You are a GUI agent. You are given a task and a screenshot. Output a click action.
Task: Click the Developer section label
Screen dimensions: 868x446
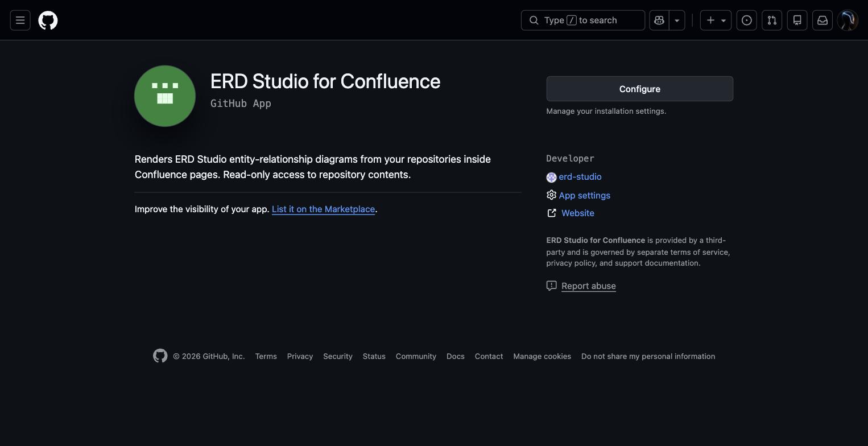pos(570,159)
